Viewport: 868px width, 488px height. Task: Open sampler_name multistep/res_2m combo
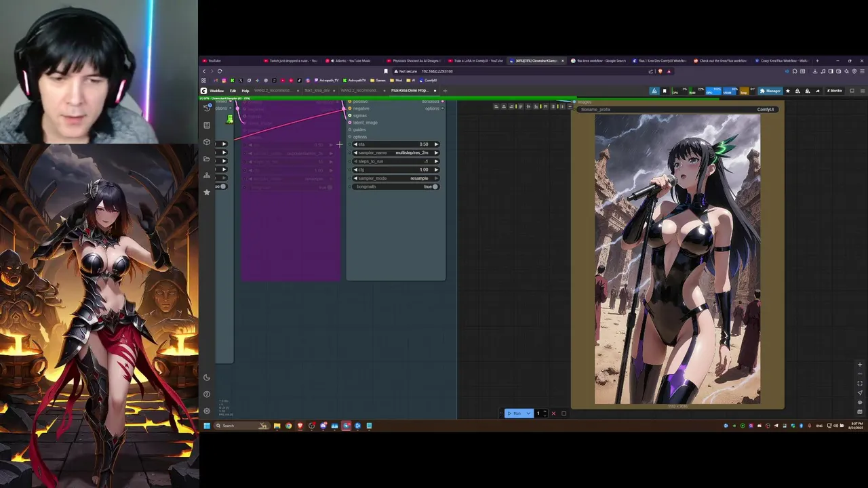(x=396, y=152)
